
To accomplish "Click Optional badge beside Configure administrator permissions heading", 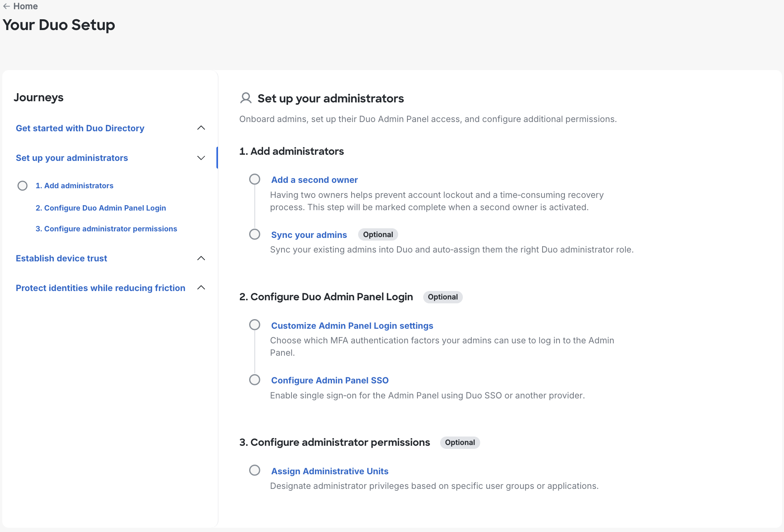I will click(460, 442).
